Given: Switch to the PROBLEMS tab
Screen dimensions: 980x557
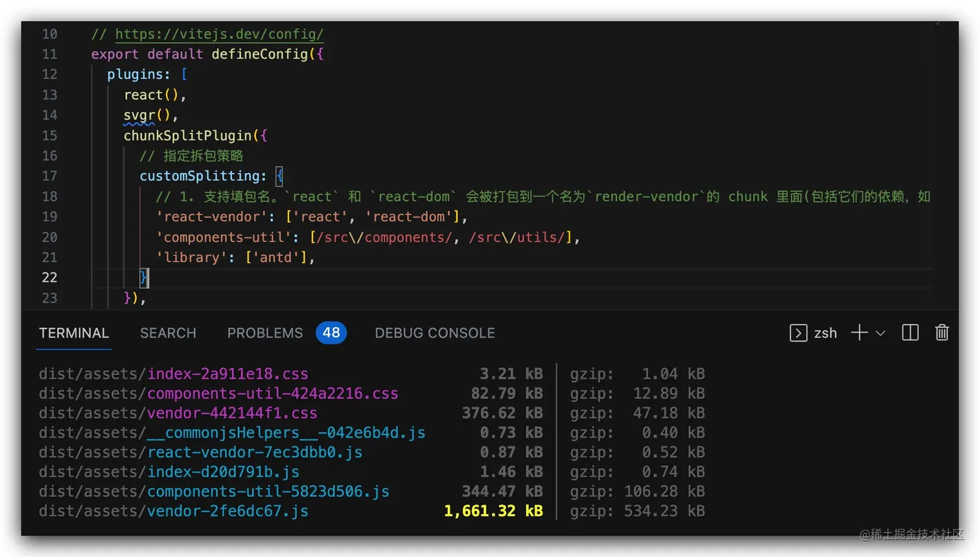Looking at the screenshot, I should (x=264, y=332).
